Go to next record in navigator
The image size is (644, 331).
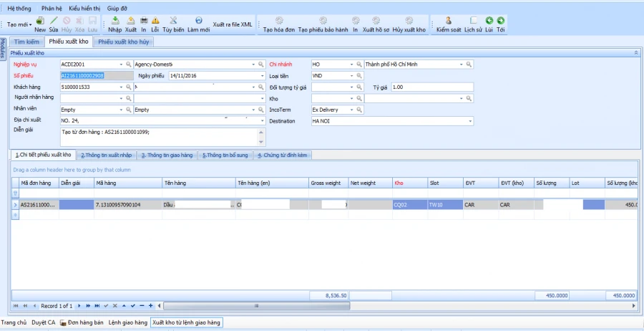[79, 306]
